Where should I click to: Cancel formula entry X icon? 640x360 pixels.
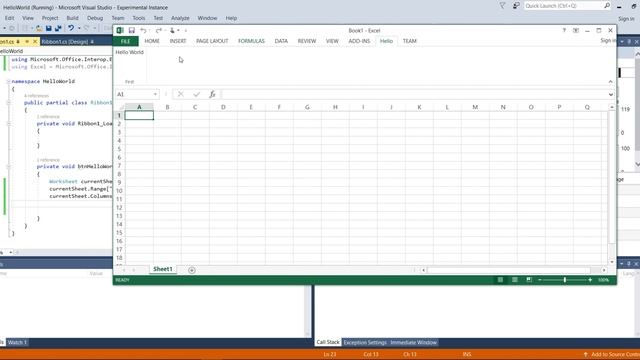point(180,94)
